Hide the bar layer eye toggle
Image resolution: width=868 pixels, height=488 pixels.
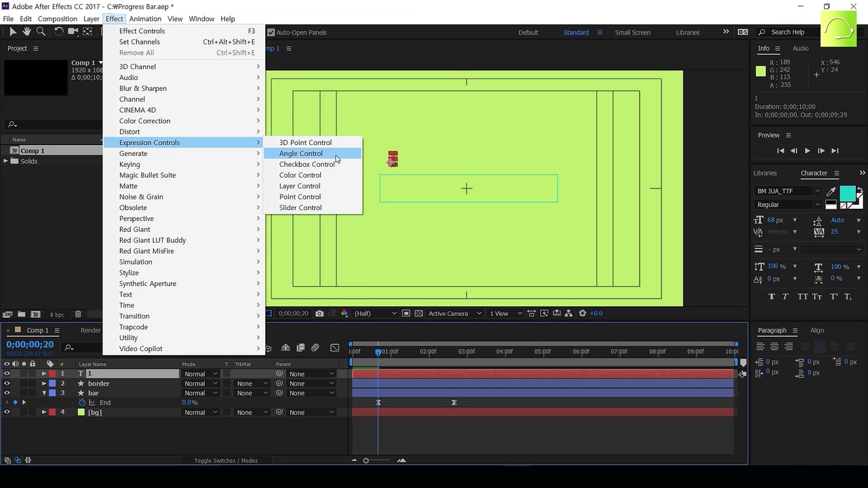point(7,393)
